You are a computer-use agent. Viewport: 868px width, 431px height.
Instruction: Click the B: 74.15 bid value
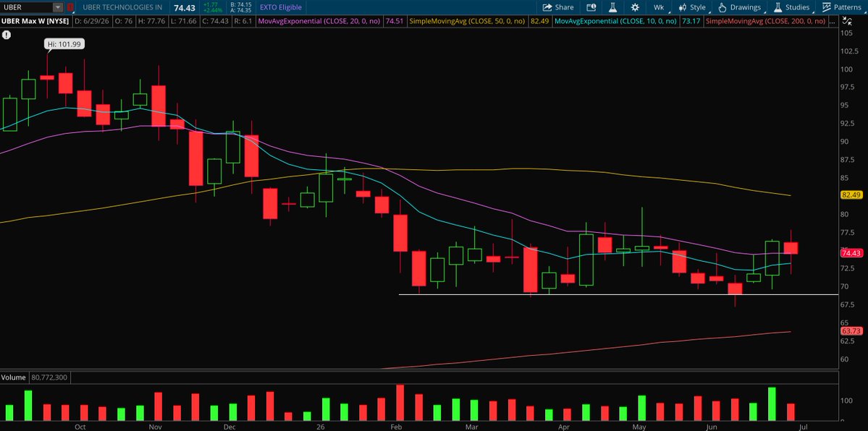[243, 4]
